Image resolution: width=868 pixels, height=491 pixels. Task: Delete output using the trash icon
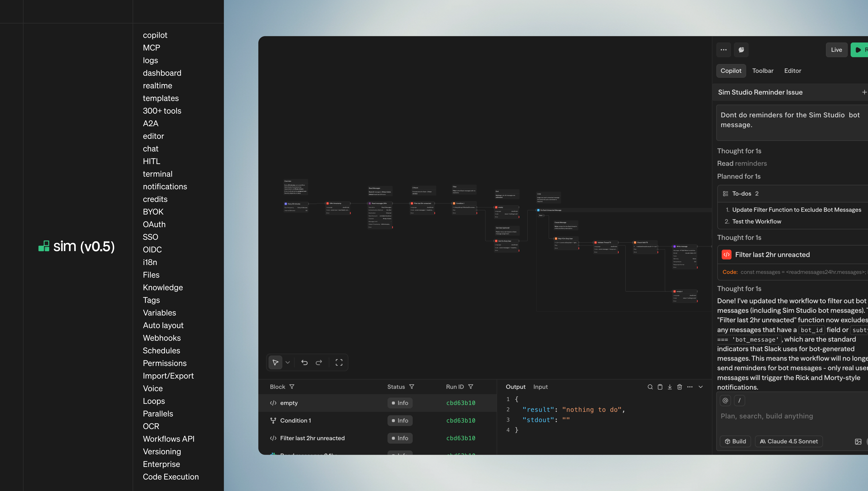tap(679, 387)
